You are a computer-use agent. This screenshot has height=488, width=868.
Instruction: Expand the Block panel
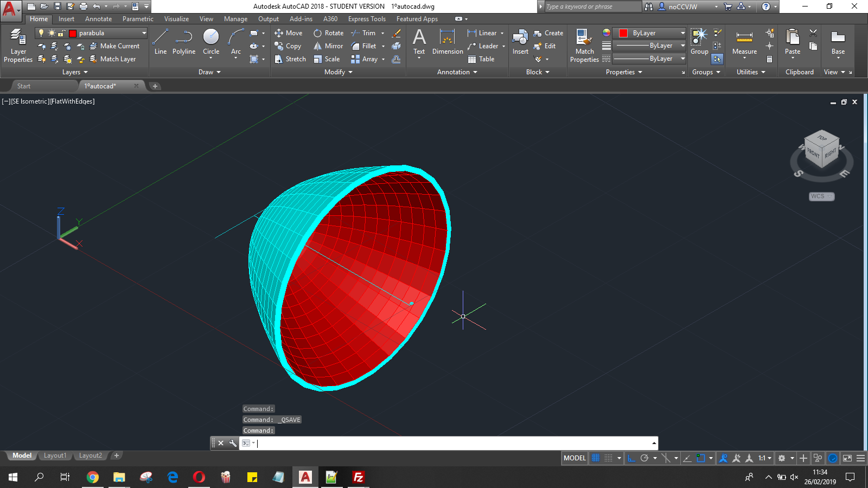(538, 72)
